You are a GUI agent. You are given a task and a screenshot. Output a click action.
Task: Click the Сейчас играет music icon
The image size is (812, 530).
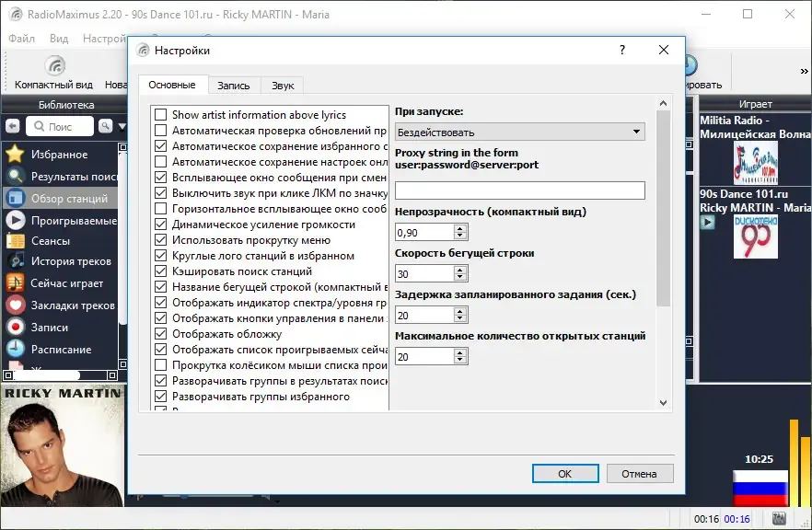(15, 283)
